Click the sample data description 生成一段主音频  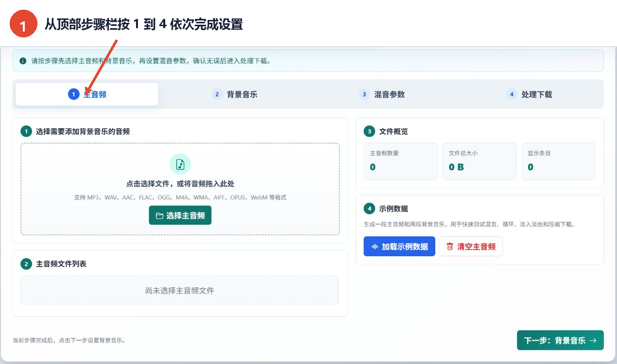click(469, 225)
